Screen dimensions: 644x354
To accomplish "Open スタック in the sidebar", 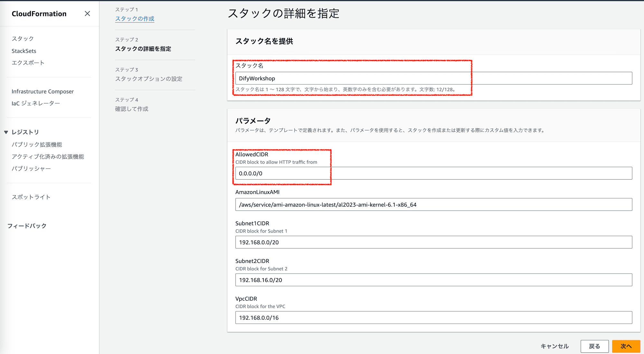I will click(x=23, y=39).
